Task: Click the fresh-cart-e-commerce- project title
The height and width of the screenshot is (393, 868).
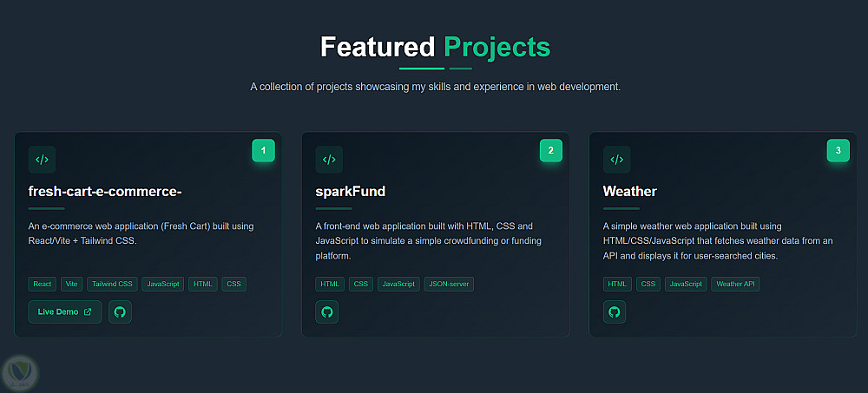Action: coord(105,191)
